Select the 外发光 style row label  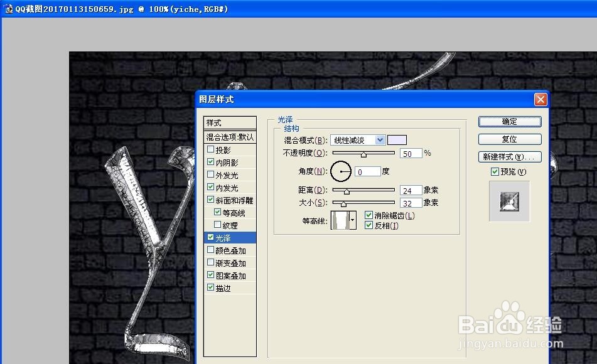(227, 175)
